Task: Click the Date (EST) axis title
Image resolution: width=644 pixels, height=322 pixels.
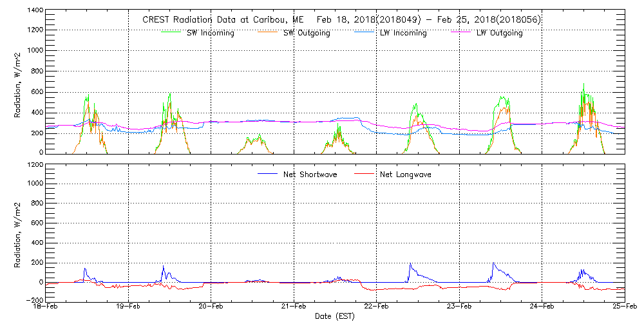Action: pos(335,316)
